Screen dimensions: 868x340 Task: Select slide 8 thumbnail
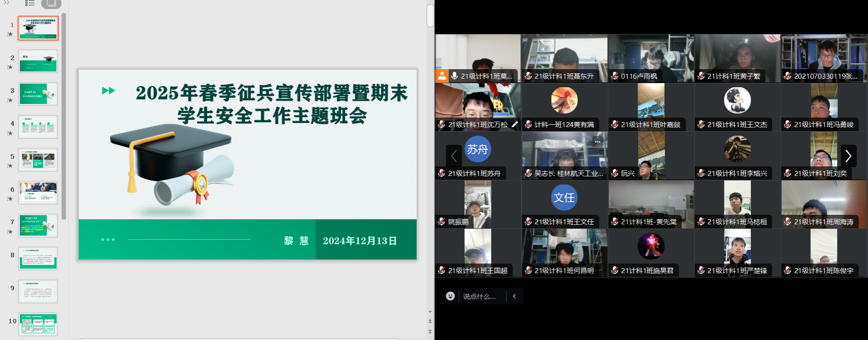point(38,258)
